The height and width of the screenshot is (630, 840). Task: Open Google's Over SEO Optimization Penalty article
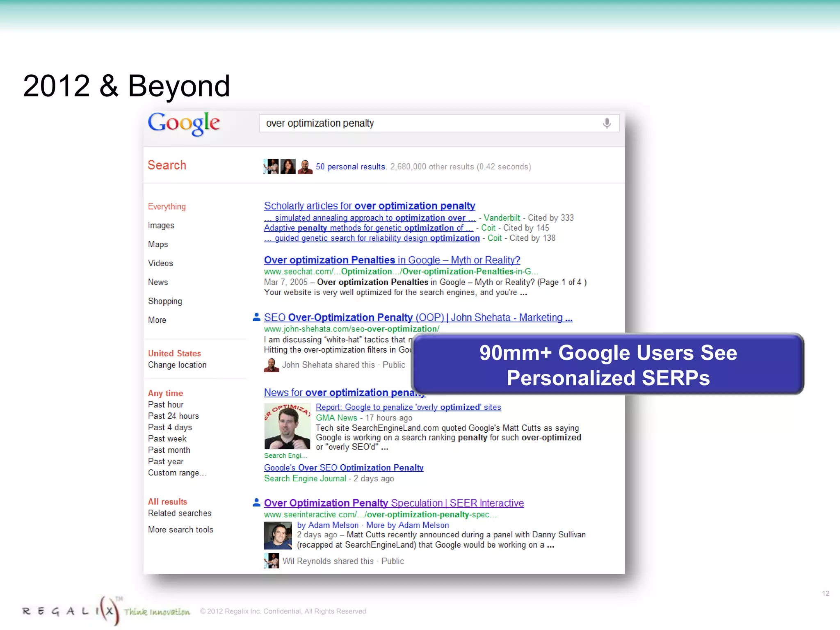coord(344,468)
